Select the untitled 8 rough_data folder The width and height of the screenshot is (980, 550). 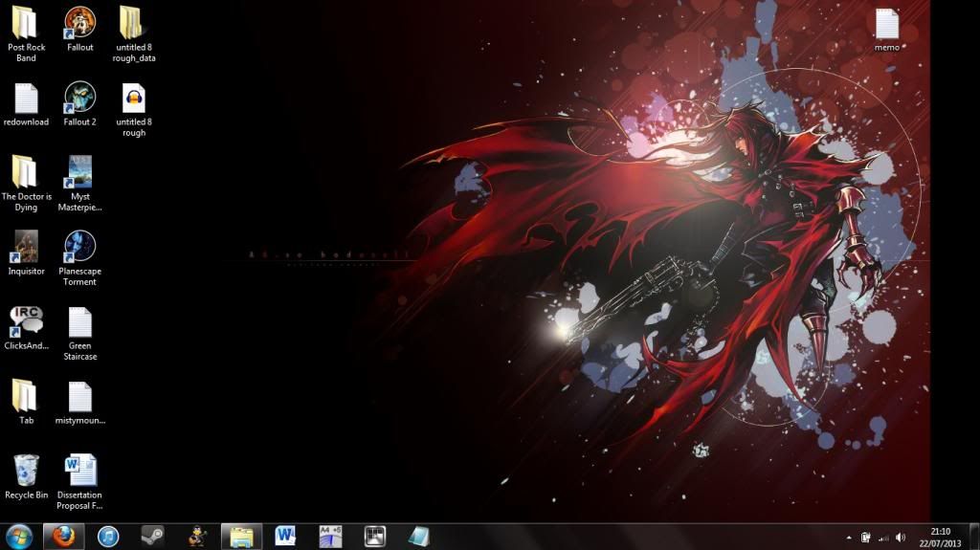[x=134, y=33]
